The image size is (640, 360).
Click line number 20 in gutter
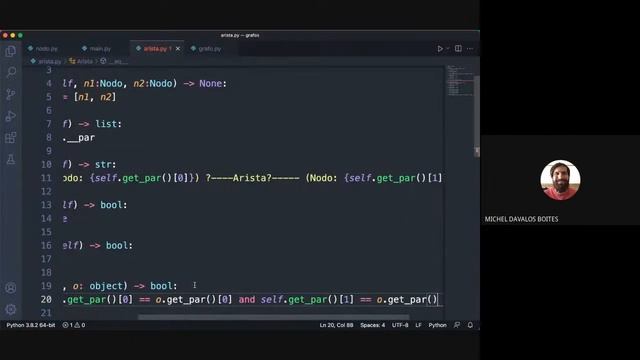46,300
